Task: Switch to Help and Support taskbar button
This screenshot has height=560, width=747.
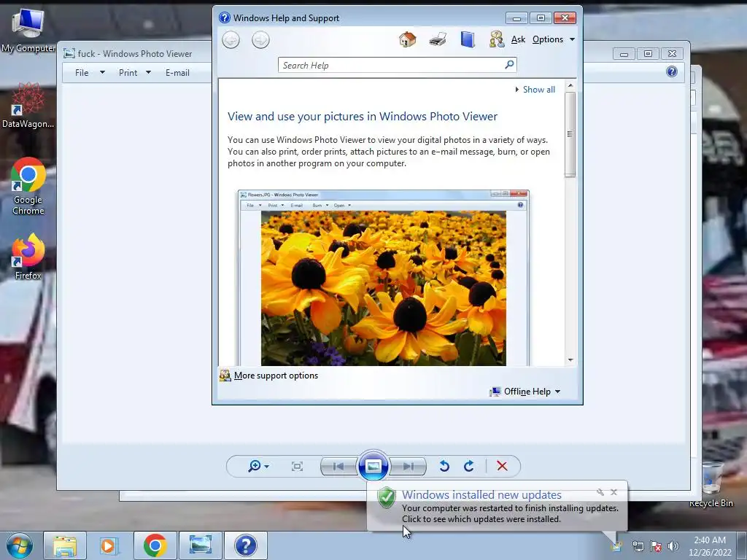Action: point(245,545)
